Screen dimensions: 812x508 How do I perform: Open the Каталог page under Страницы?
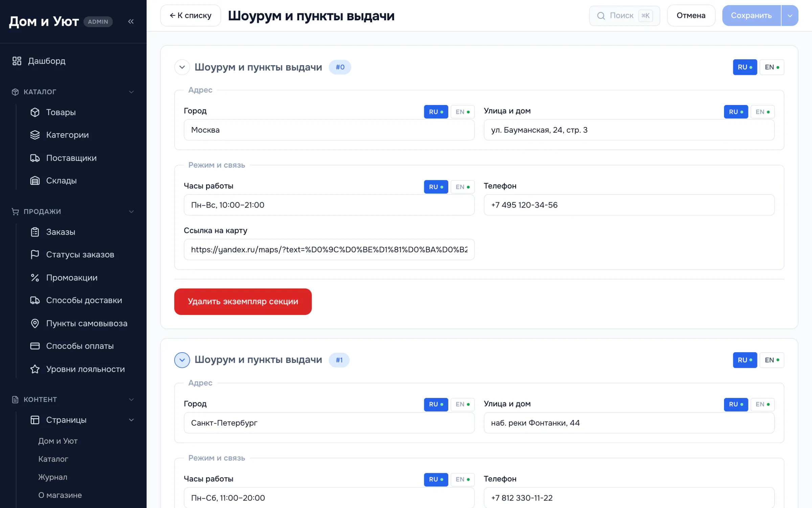click(x=53, y=459)
